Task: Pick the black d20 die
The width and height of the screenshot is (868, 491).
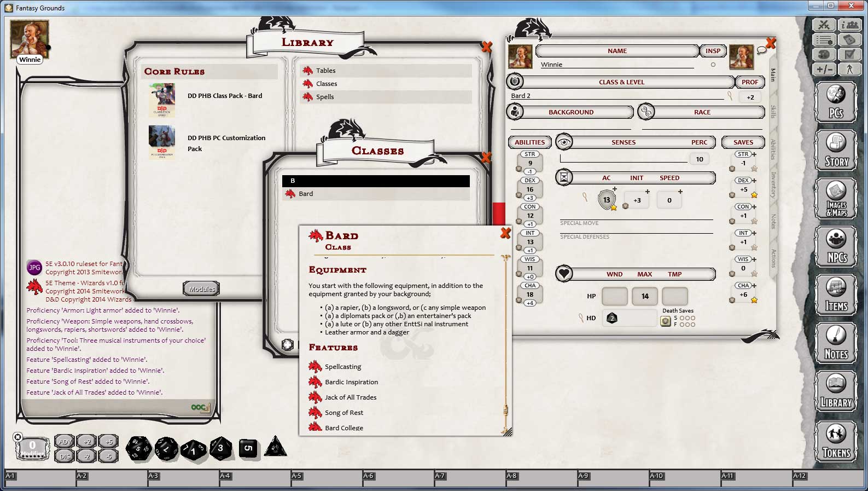Action: [138, 448]
